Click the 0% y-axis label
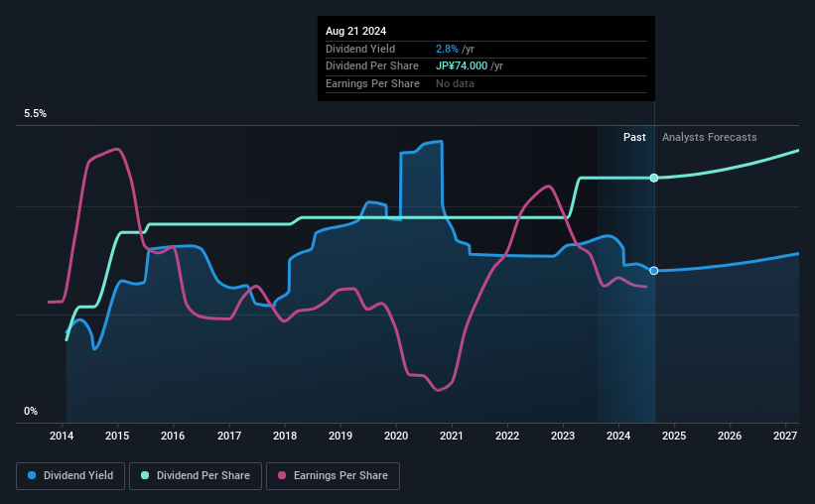 coord(31,411)
